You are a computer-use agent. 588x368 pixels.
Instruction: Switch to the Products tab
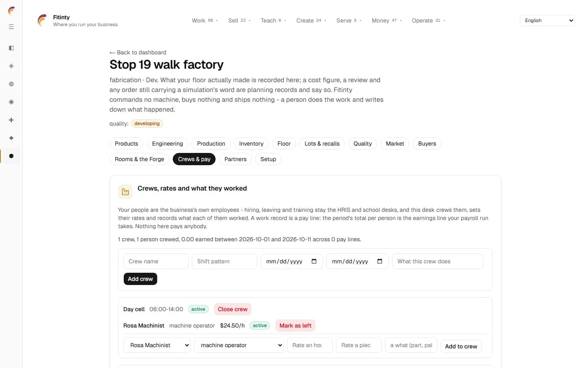(126, 144)
